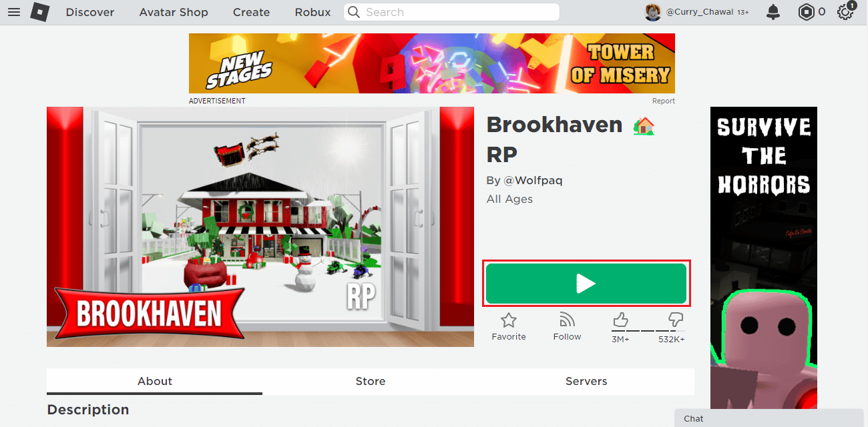The height and width of the screenshot is (427, 868).
Task: Give the game a thumbs up
Action: click(620, 320)
